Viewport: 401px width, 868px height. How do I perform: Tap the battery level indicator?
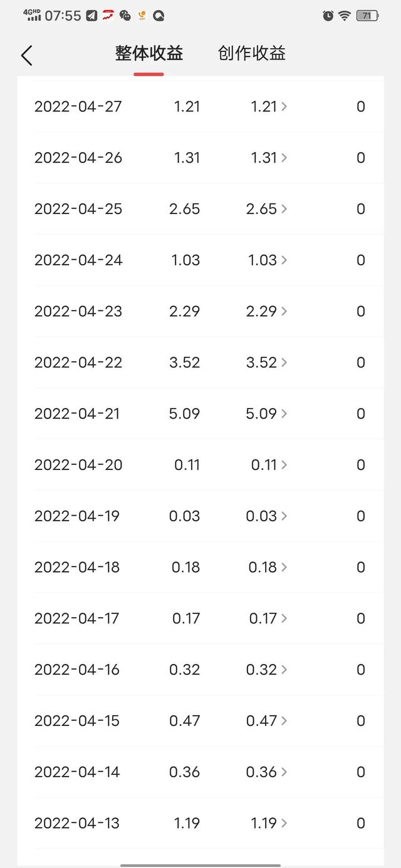(367, 16)
